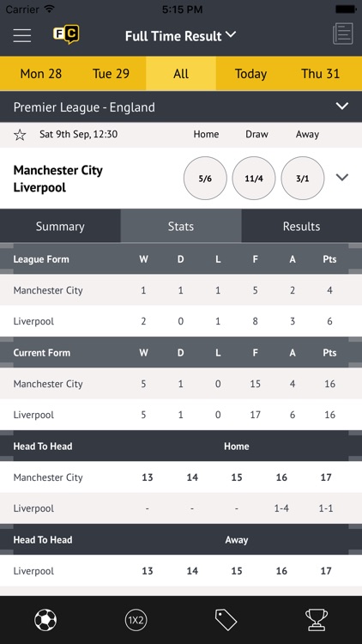Screen dimensions: 362x644
Task: Tap the FC logo icon
Action: [x=66, y=34]
